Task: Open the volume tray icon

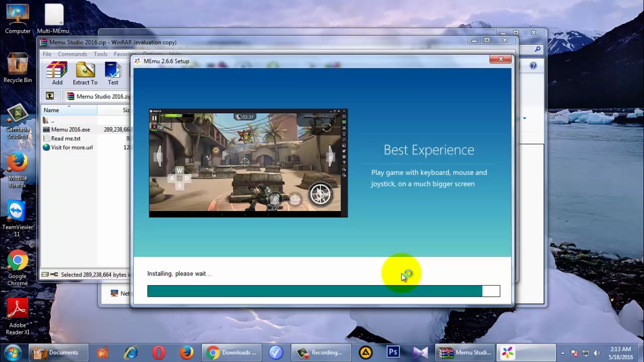Action: pos(597,353)
